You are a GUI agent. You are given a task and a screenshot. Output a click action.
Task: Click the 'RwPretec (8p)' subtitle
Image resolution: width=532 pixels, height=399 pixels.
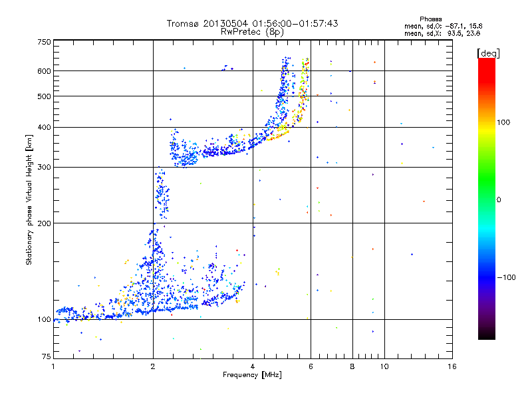[252, 32]
